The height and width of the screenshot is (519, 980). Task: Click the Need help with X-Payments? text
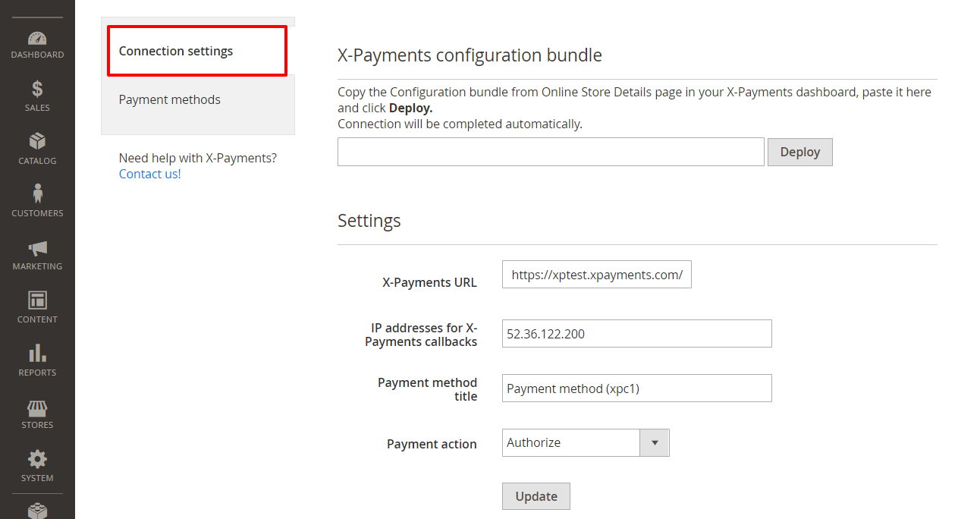click(198, 158)
